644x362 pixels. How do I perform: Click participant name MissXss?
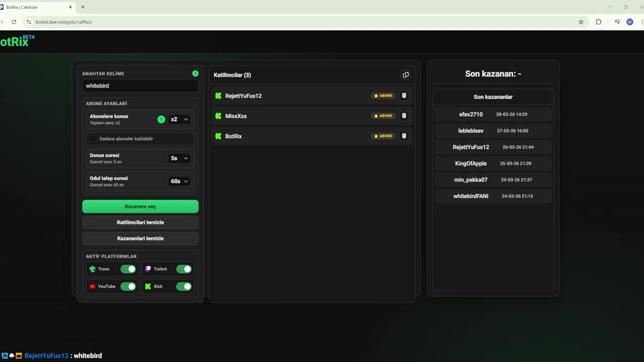point(236,116)
